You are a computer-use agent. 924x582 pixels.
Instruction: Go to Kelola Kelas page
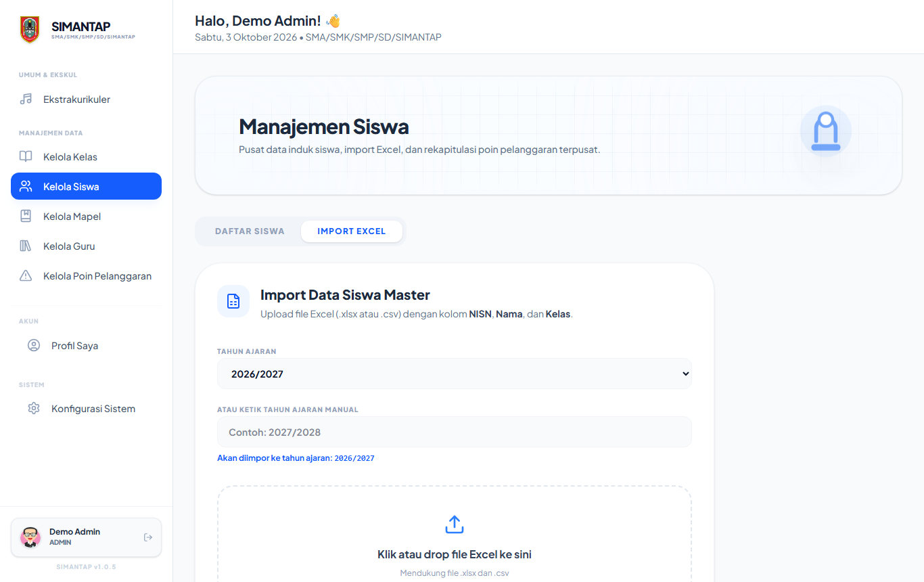tap(86, 157)
